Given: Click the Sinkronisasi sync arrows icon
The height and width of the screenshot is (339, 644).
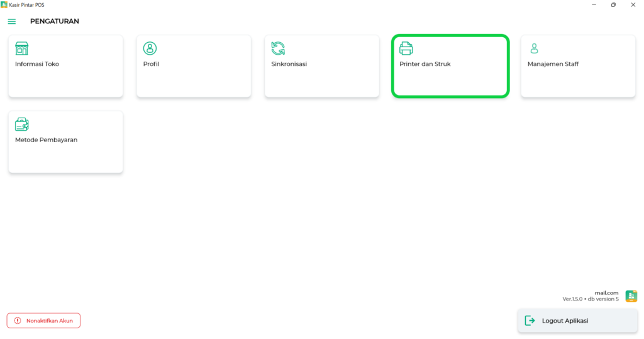Looking at the screenshot, I should pos(278,48).
